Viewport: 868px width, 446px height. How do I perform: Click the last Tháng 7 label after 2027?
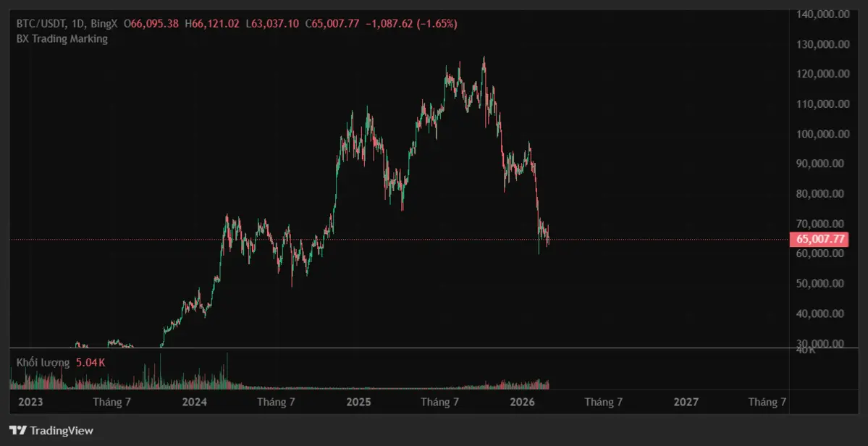(767, 402)
